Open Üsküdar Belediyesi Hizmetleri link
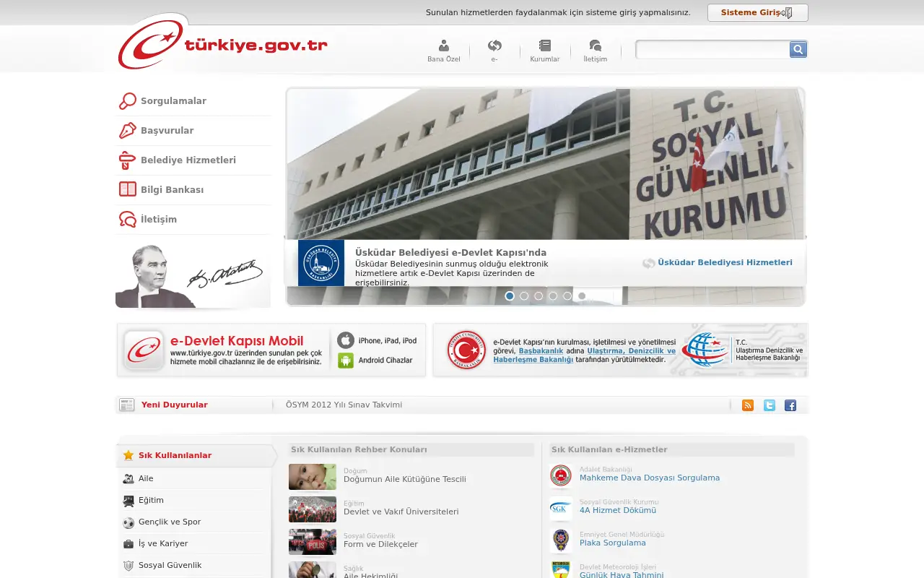924x578 pixels. pyautogui.click(x=725, y=263)
